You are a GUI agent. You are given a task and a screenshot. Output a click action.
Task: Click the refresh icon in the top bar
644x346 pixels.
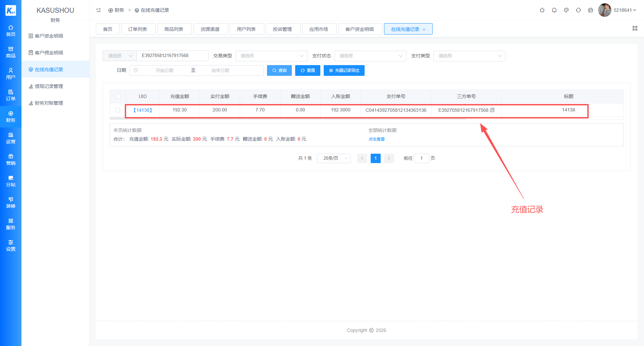pos(578,10)
